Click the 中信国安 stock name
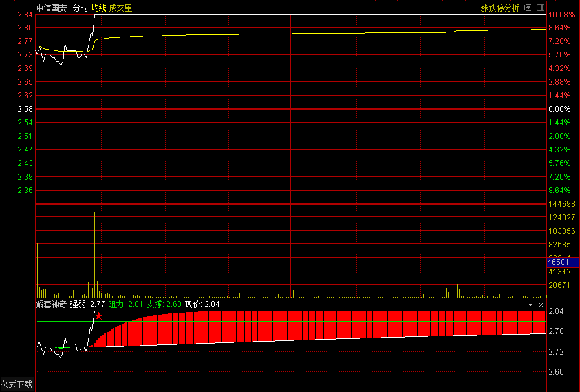The height and width of the screenshot is (392, 580). click(52, 8)
